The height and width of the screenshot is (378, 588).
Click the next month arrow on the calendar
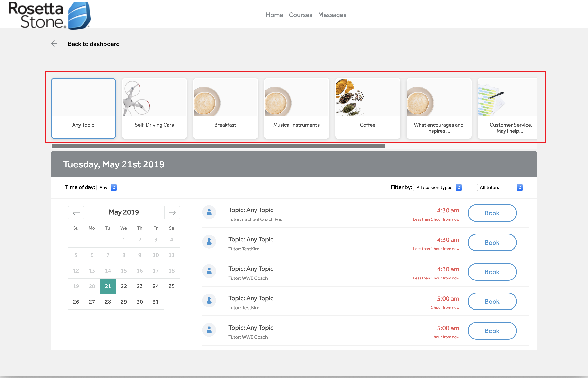[x=172, y=212]
